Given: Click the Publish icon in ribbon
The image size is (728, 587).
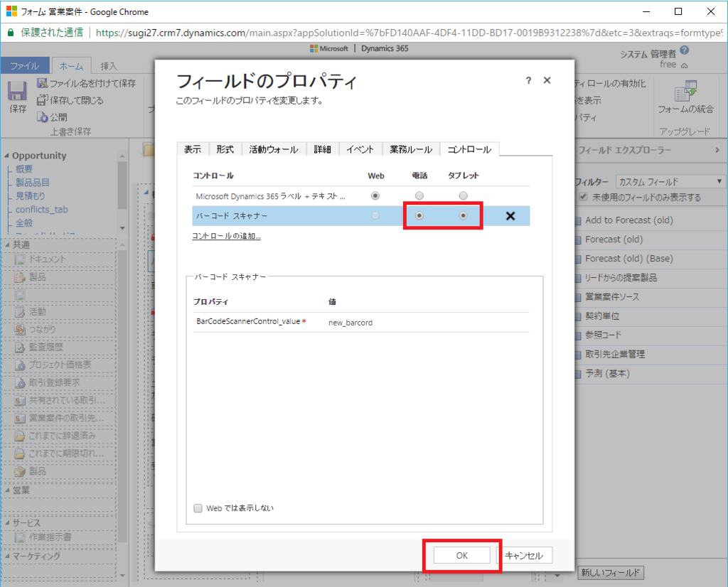Looking at the screenshot, I should tap(42, 117).
